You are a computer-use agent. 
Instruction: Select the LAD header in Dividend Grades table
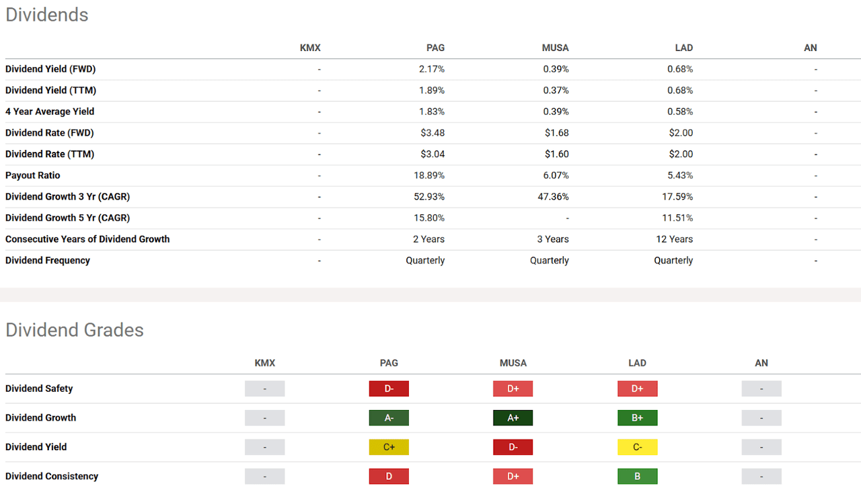(637, 363)
